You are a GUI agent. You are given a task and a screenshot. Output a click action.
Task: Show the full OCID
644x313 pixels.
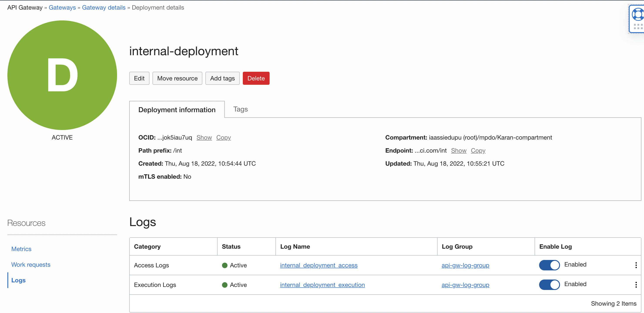tap(204, 137)
